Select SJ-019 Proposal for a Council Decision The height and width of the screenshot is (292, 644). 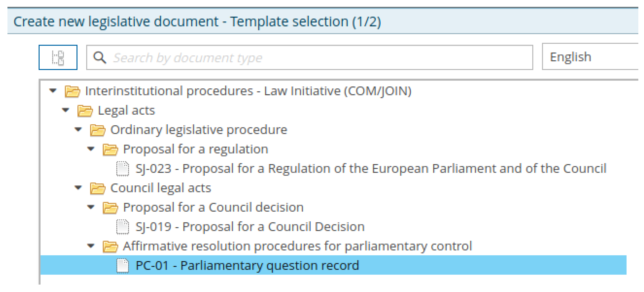pos(250,227)
